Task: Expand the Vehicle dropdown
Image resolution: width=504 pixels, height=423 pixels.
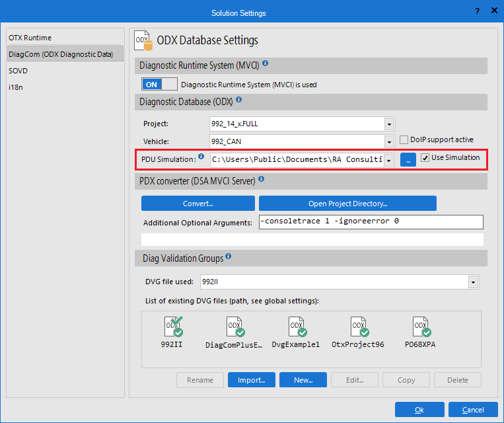Action: (x=388, y=141)
